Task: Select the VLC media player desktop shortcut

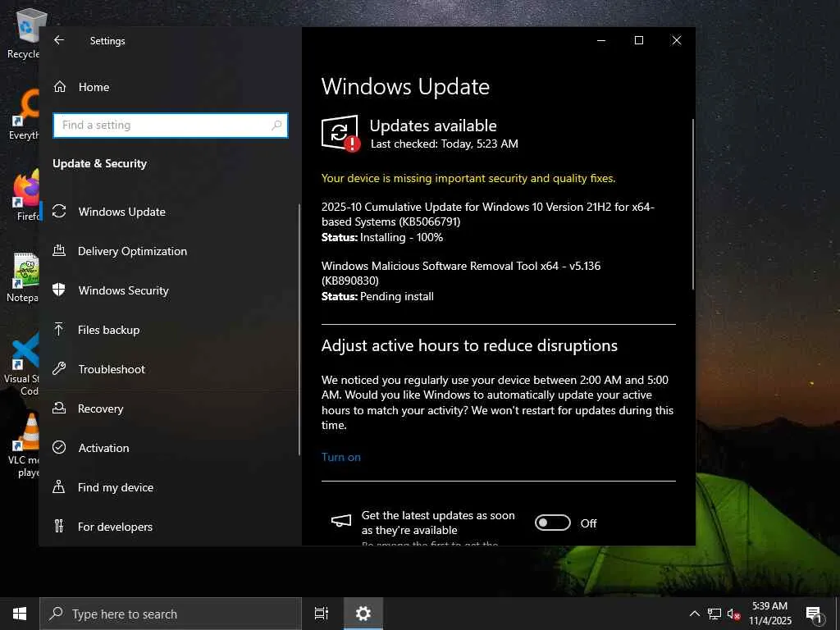Action: 24,445
